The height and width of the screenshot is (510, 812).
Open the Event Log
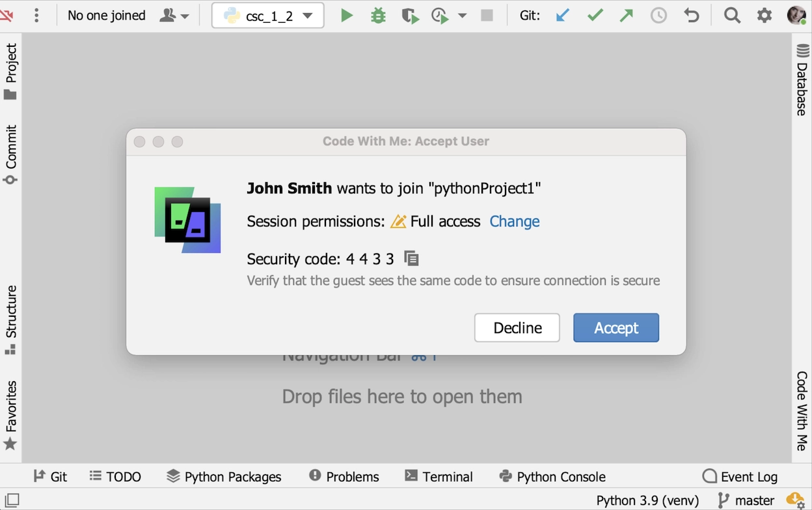(740, 477)
